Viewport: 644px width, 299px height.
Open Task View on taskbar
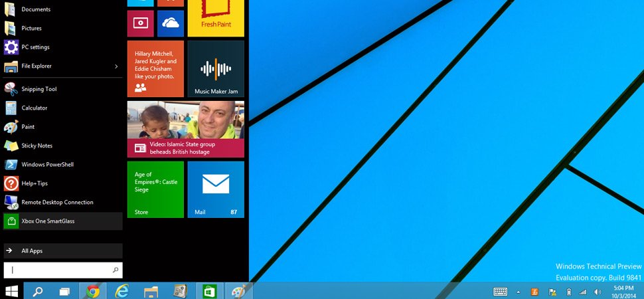(x=64, y=291)
